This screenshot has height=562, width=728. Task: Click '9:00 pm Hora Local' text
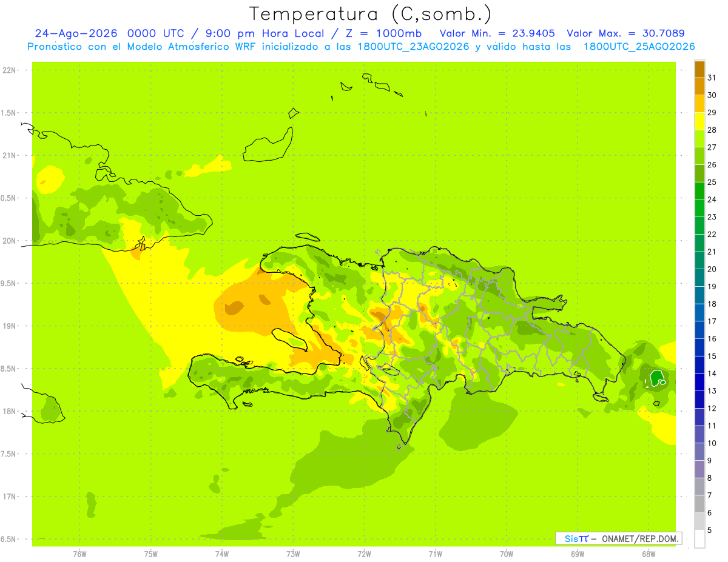264,33
